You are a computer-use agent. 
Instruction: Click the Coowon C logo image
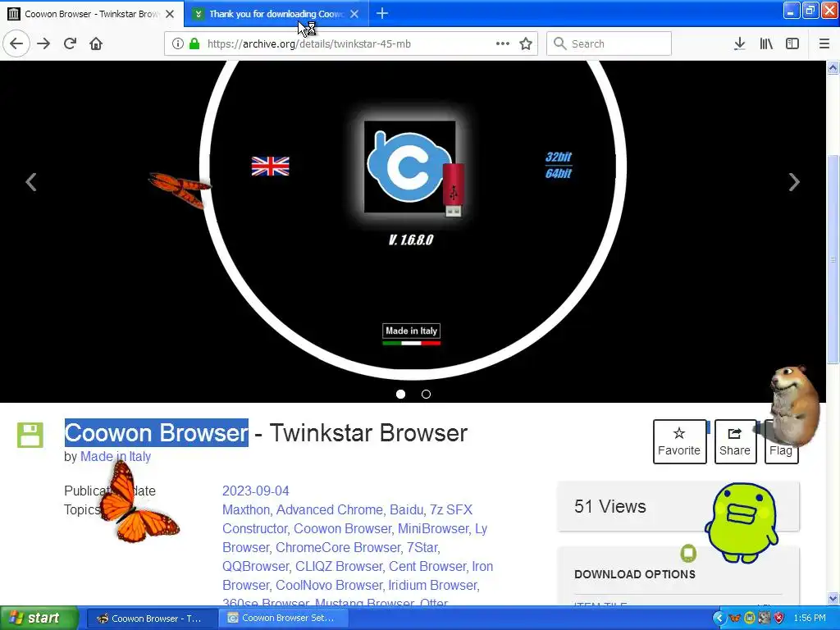click(x=410, y=167)
